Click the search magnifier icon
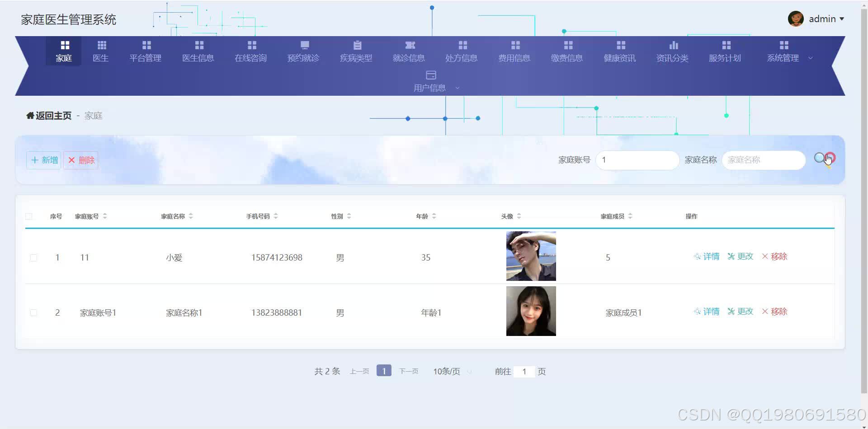This screenshot has height=429, width=868. pos(819,158)
